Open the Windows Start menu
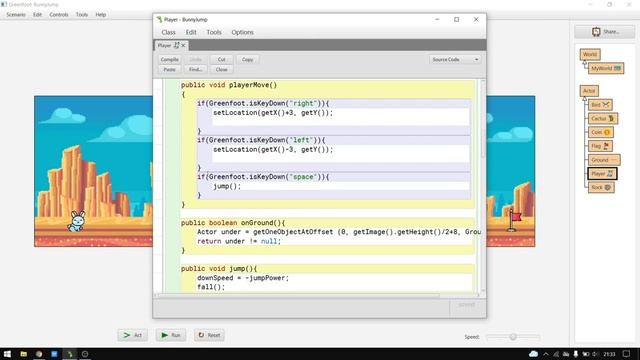This screenshot has width=640, height=360. pyautogui.click(x=7, y=354)
